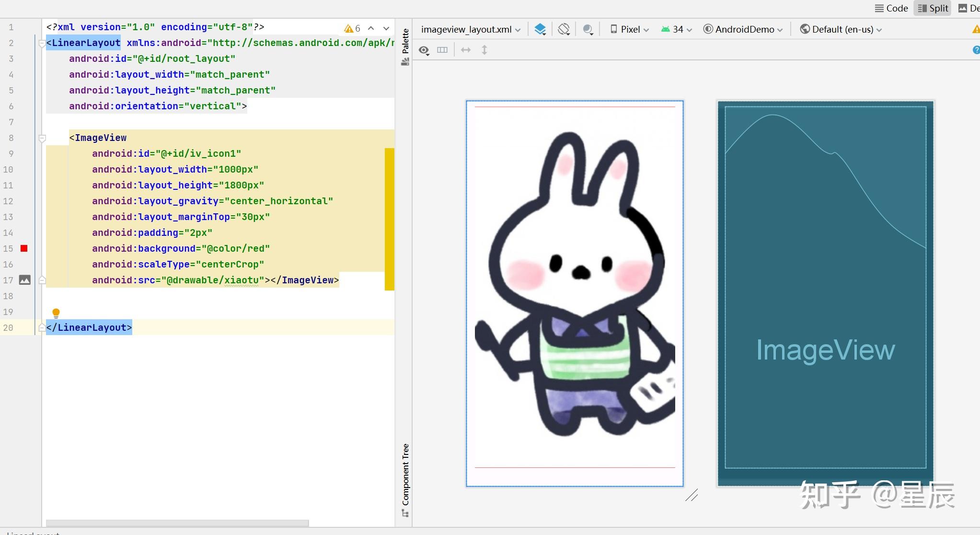Click the drawable image gutter icon on line 17

24,280
